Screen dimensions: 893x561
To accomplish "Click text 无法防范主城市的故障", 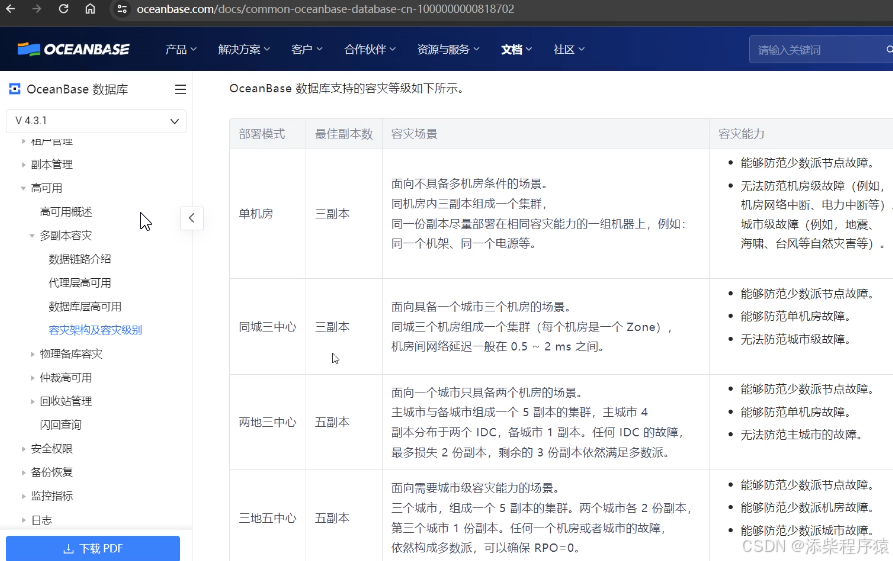I will point(801,435).
